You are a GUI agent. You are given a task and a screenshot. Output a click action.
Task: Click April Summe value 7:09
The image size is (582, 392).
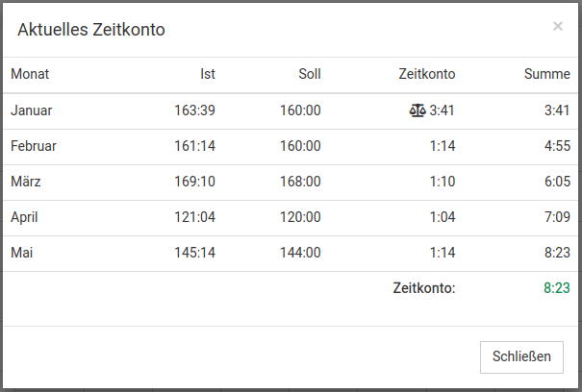(557, 217)
